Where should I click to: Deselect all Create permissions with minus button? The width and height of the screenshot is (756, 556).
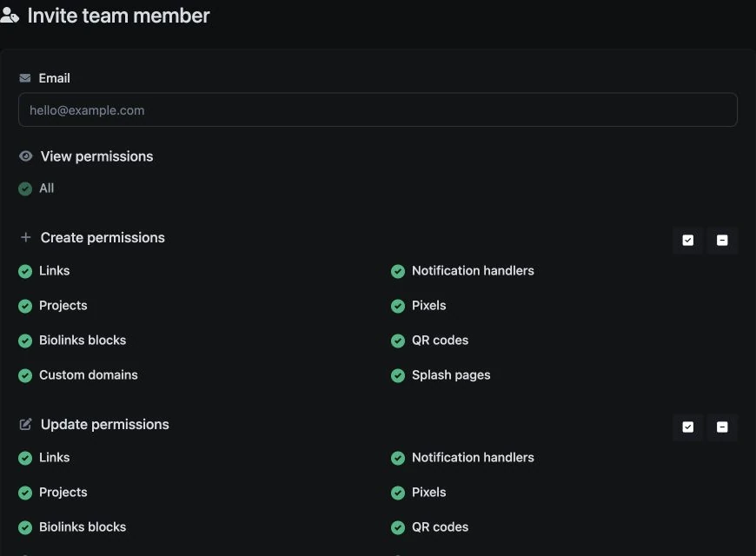(722, 240)
